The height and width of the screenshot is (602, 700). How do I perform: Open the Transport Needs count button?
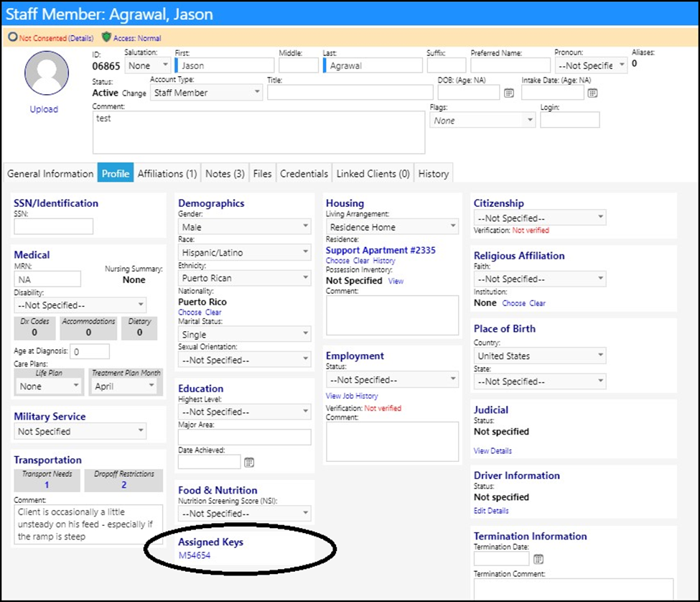[x=47, y=480]
